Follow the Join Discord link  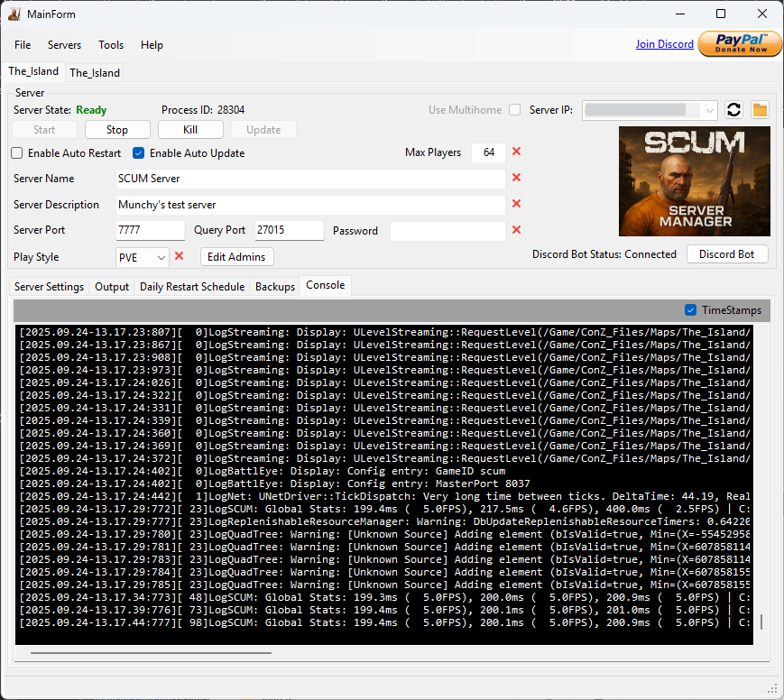click(665, 44)
